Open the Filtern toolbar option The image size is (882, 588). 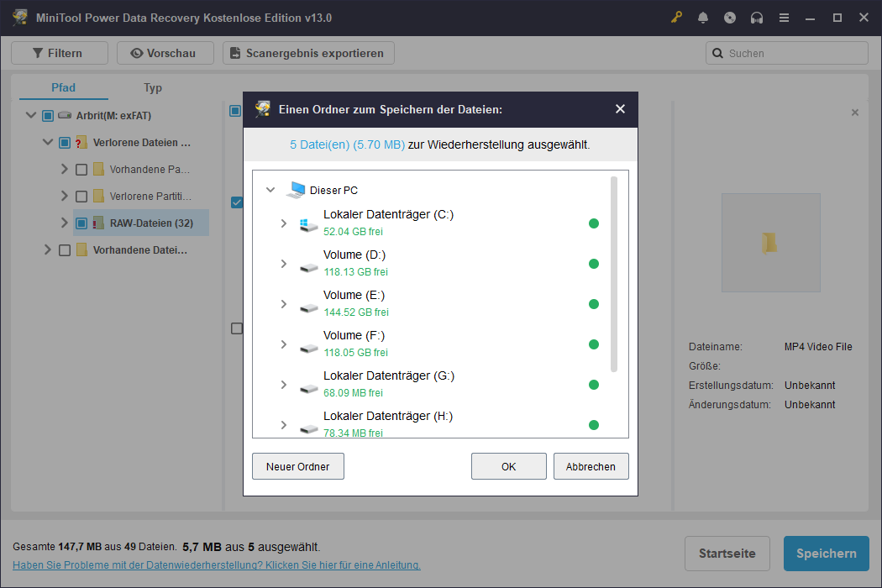click(x=60, y=53)
